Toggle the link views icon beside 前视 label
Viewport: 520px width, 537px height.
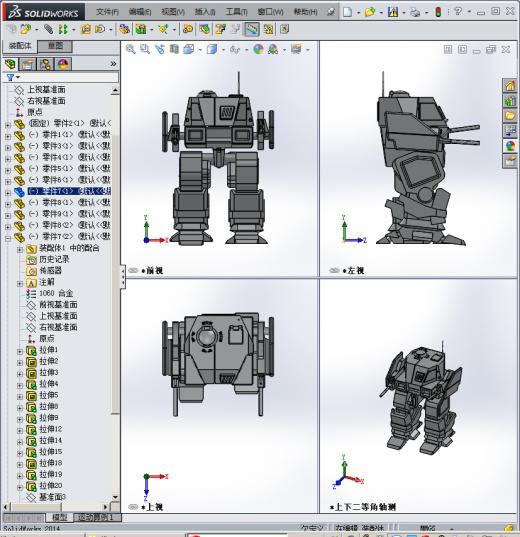tap(133, 271)
